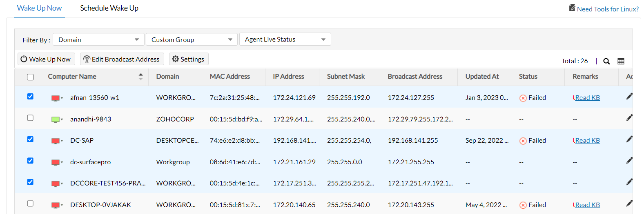Screen dimensions: 644x214
Task: Switch to the Schedule Wake Up tab
Action: coord(109,8)
